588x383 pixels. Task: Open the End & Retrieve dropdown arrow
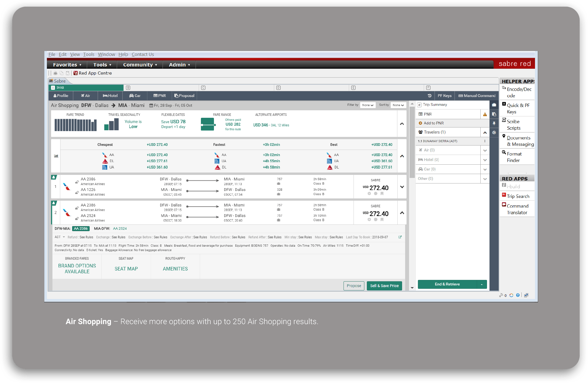coord(482,284)
